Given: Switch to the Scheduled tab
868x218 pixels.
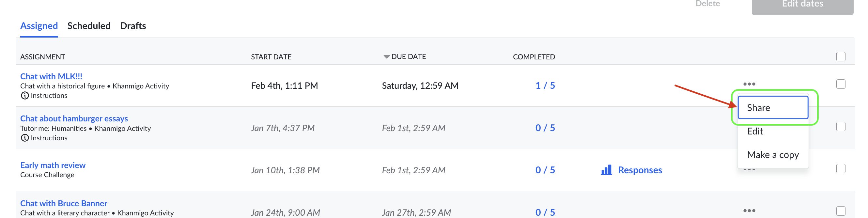Looking at the screenshot, I should tap(89, 25).
